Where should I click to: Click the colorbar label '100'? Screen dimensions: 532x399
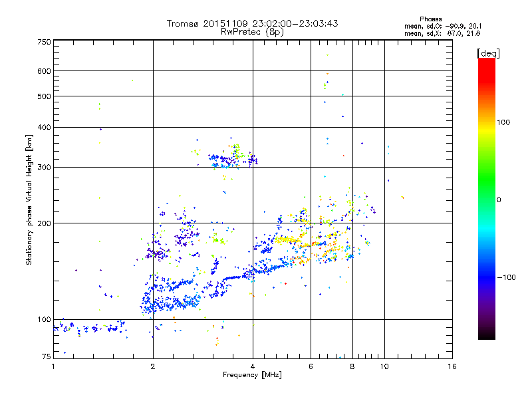point(503,122)
